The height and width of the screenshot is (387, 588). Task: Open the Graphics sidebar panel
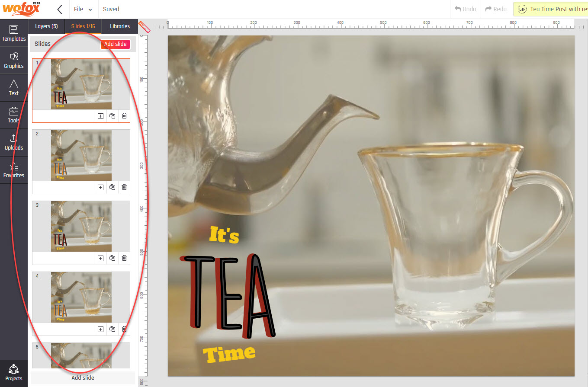coord(14,61)
